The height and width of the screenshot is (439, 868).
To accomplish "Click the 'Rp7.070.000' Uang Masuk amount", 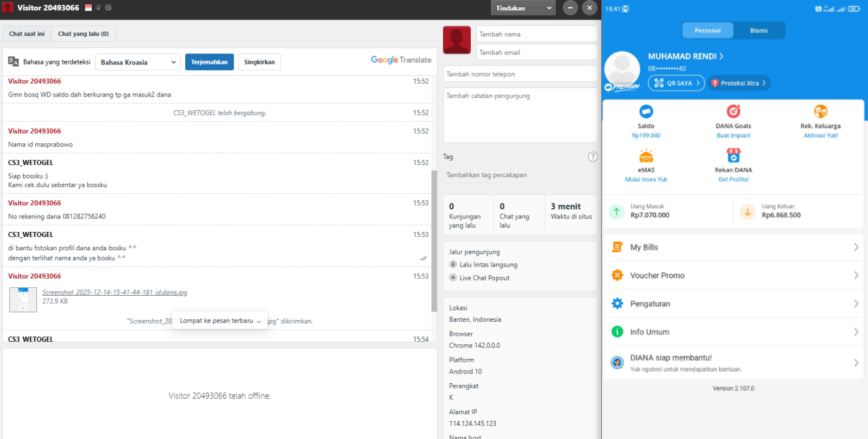I will 650,215.
